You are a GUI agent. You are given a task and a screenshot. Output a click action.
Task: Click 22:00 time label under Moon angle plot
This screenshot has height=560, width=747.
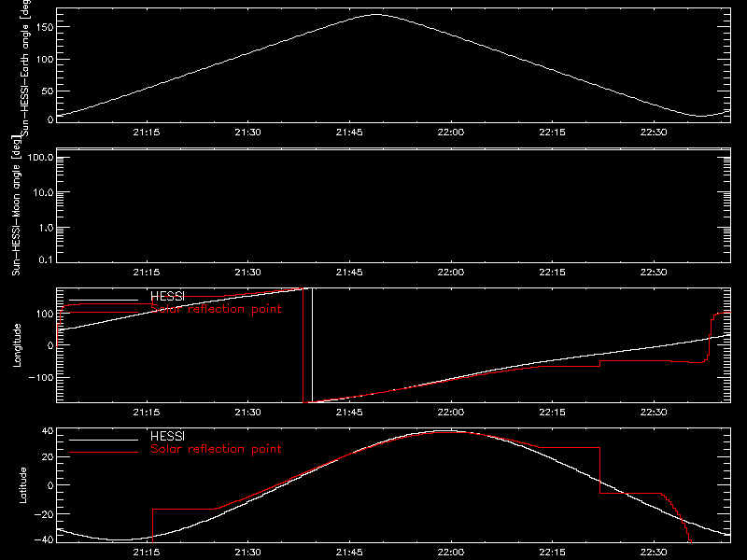tap(451, 273)
